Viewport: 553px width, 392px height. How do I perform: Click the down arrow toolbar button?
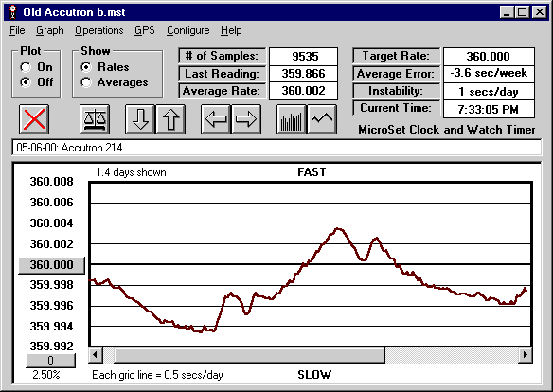[x=140, y=119]
